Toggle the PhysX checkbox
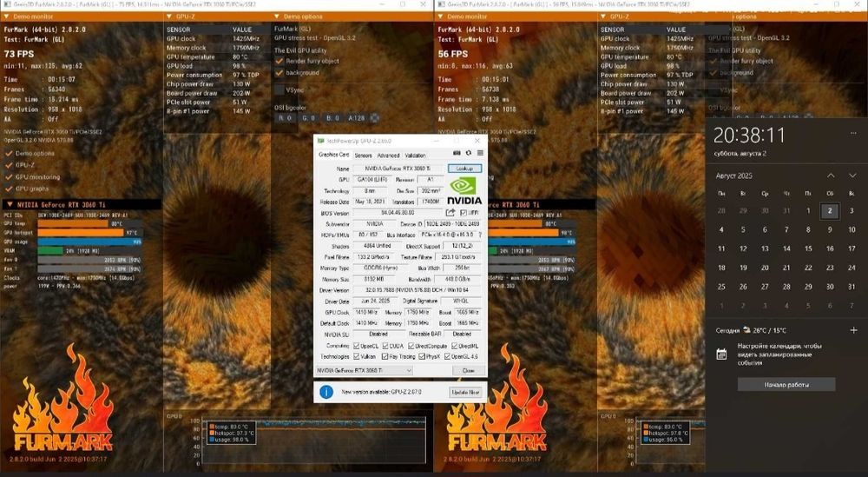This screenshot has width=868, height=477. [x=422, y=356]
